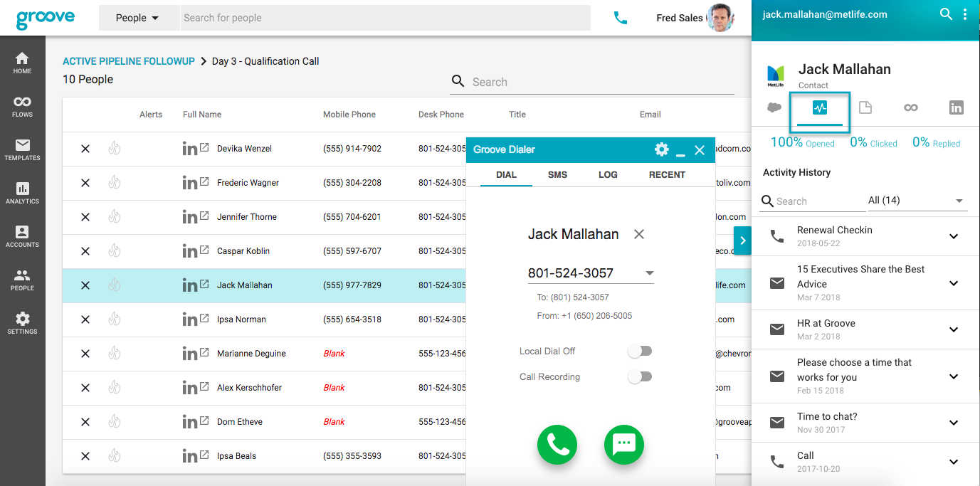Click the Email column header

coord(650,115)
